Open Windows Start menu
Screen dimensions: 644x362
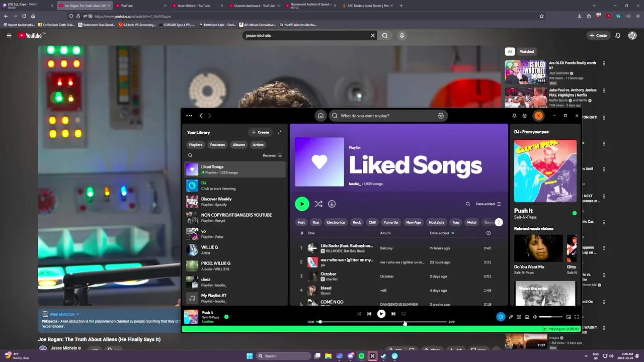tap(250, 356)
